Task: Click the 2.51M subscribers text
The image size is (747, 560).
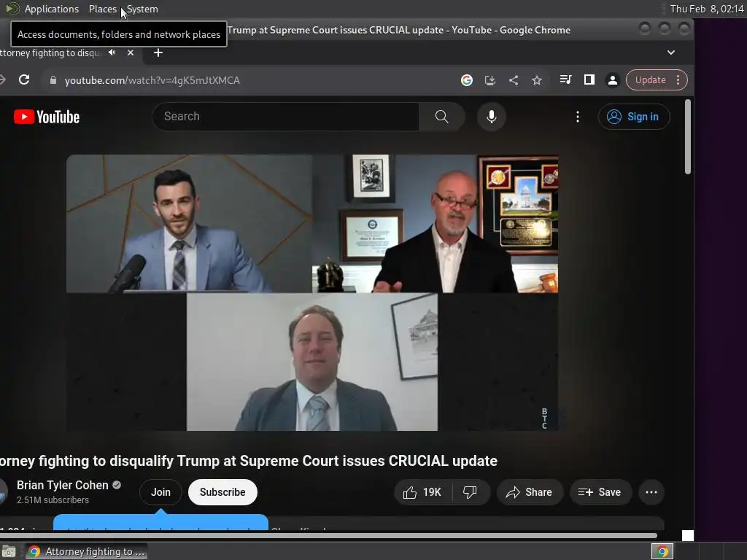Action: click(x=53, y=500)
